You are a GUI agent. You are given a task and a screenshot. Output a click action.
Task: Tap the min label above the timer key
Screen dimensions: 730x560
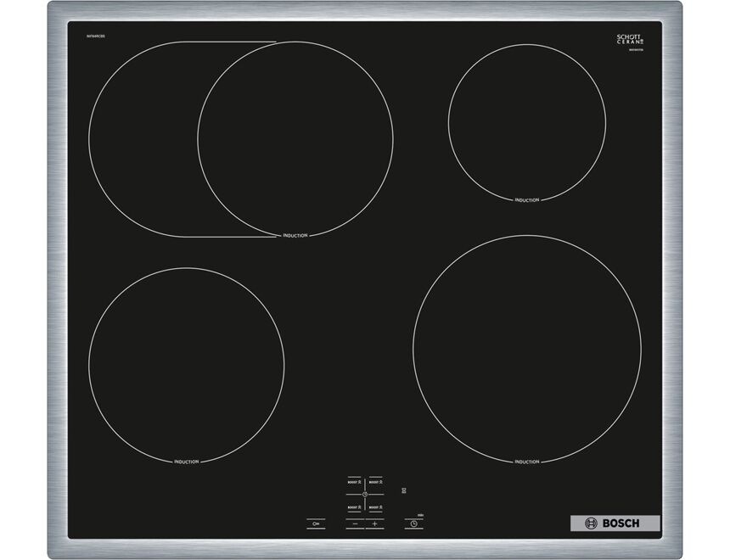[418, 515]
